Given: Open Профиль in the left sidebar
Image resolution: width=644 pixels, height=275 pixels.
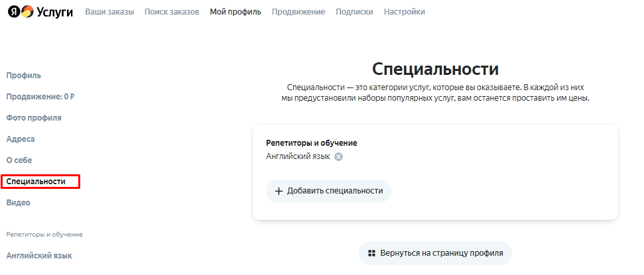Looking at the screenshot, I should click(x=24, y=76).
